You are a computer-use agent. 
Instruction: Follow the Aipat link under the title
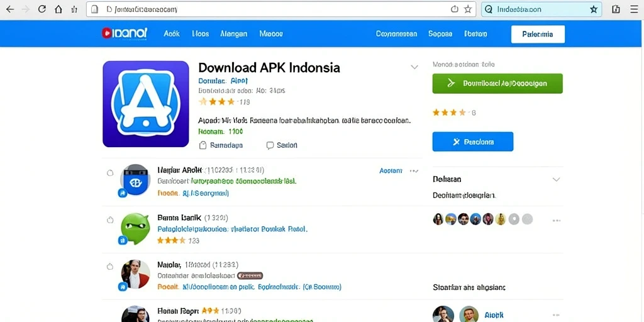click(x=239, y=81)
